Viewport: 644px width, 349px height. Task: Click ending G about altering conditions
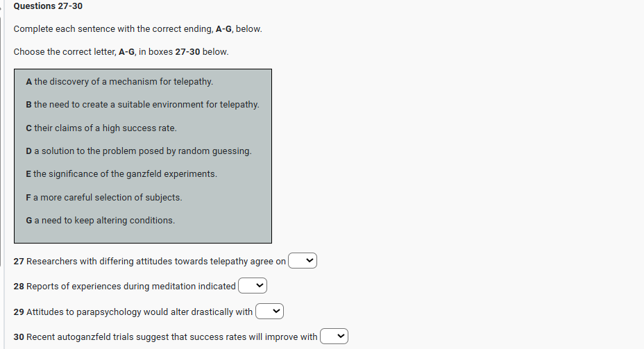pyautogui.click(x=101, y=220)
